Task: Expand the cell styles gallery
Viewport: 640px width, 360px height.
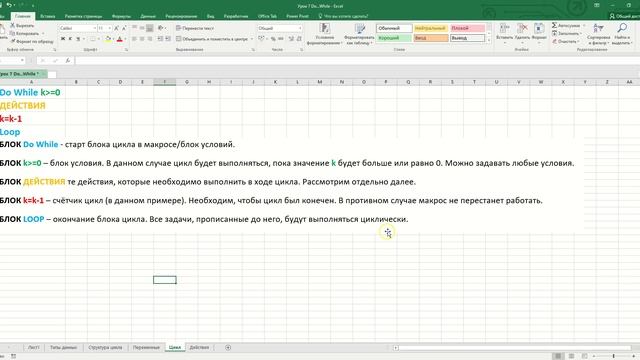Action: (x=489, y=40)
